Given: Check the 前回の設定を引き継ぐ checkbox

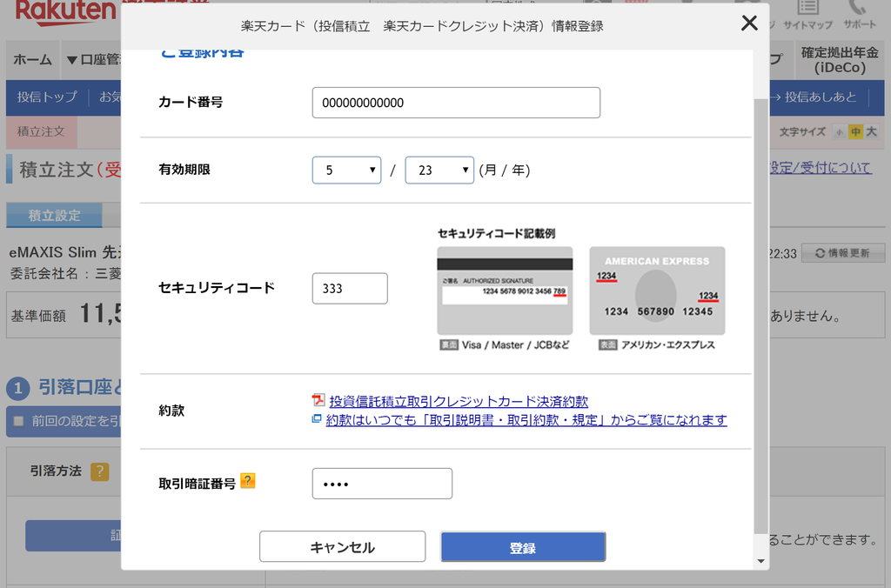Looking at the screenshot, I should [19, 421].
